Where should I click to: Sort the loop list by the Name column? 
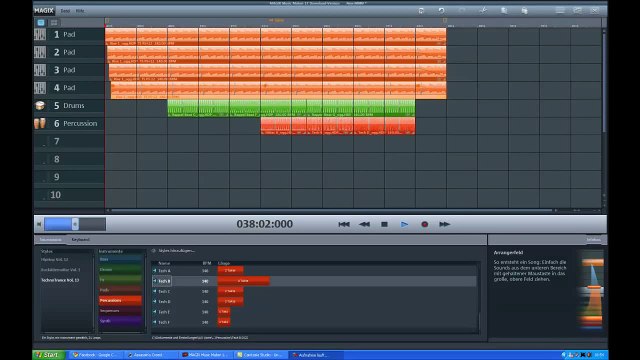[164, 263]
